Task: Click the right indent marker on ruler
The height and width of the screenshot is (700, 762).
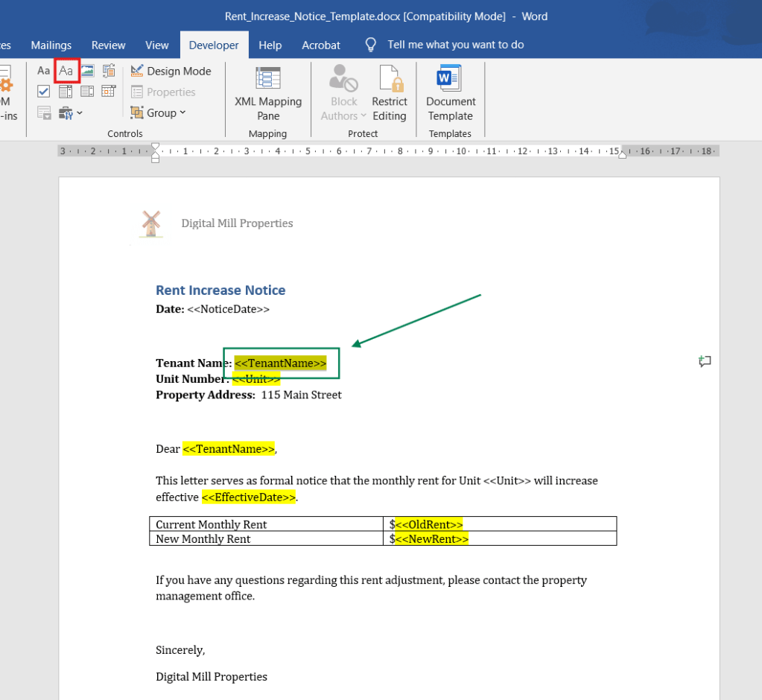Action: (622, 156)
